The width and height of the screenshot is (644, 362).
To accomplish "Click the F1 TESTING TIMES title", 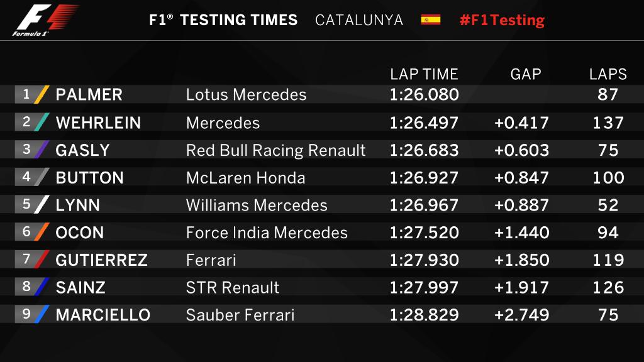I will pos(223,20).
